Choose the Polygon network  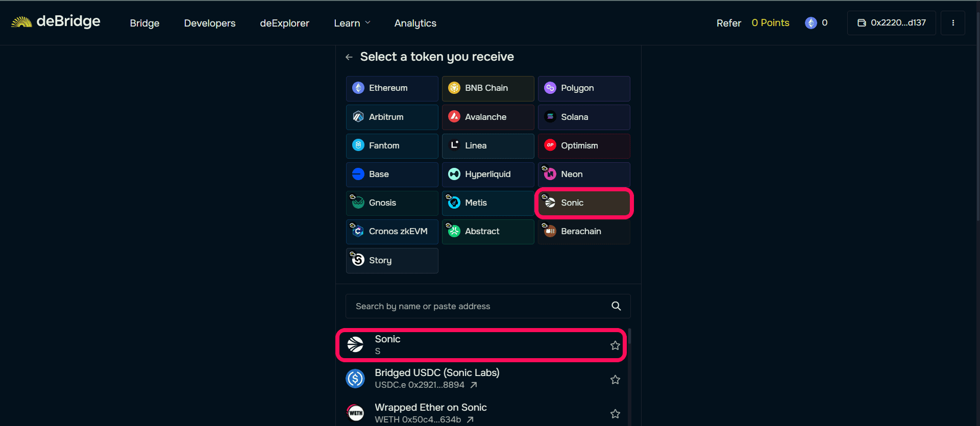tap(584, 88)
